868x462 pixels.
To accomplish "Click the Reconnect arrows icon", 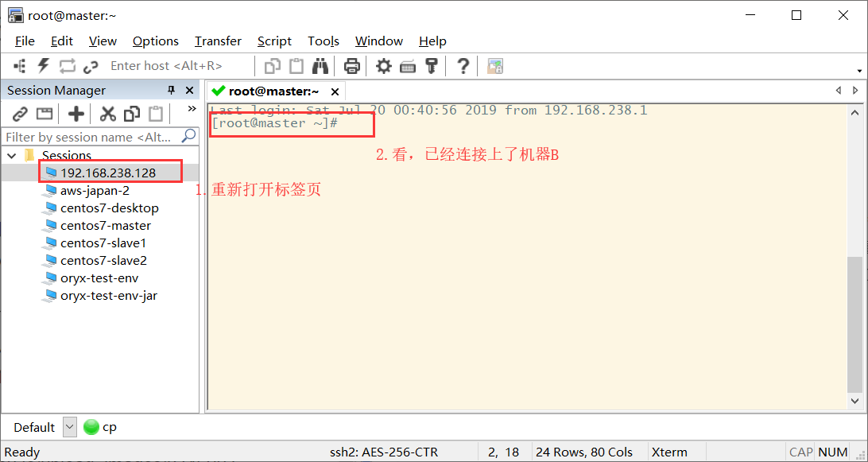I will [67, 67].
